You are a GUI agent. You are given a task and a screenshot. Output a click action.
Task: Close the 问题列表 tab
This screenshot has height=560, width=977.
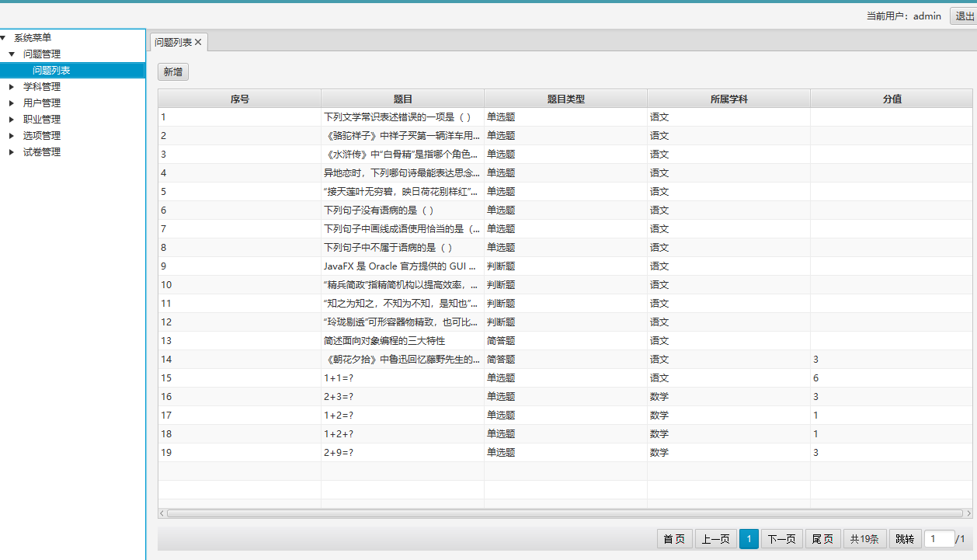(198, 43)
